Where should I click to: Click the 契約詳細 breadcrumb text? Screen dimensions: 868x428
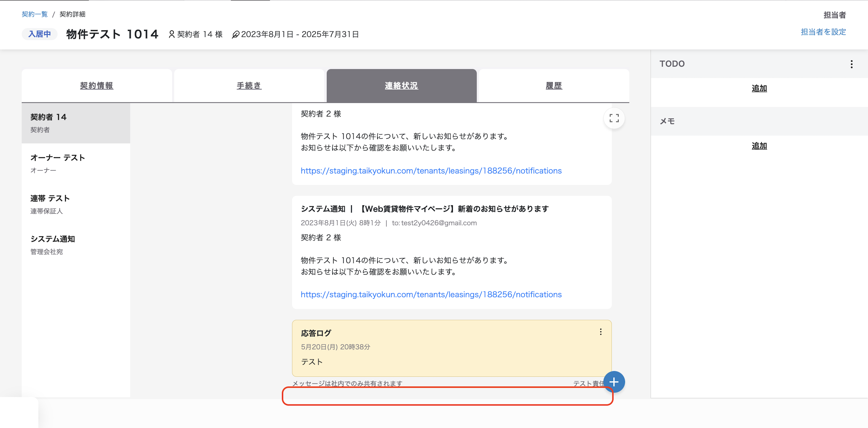tap(72, 14)
